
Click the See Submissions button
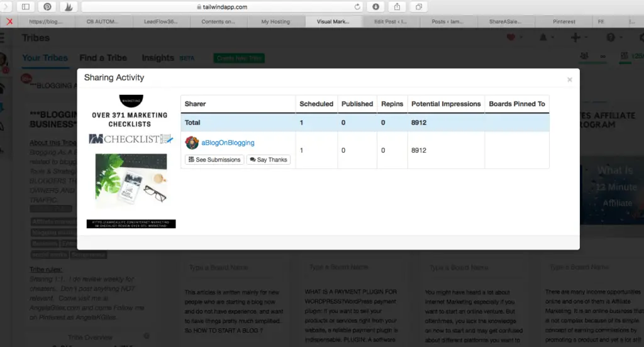point(214,159)
